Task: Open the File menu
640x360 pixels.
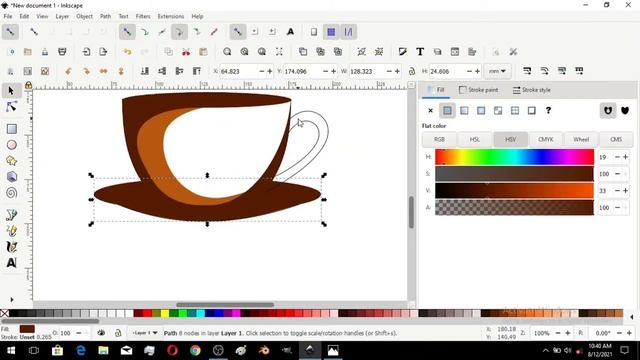Action: click(8, 16)
